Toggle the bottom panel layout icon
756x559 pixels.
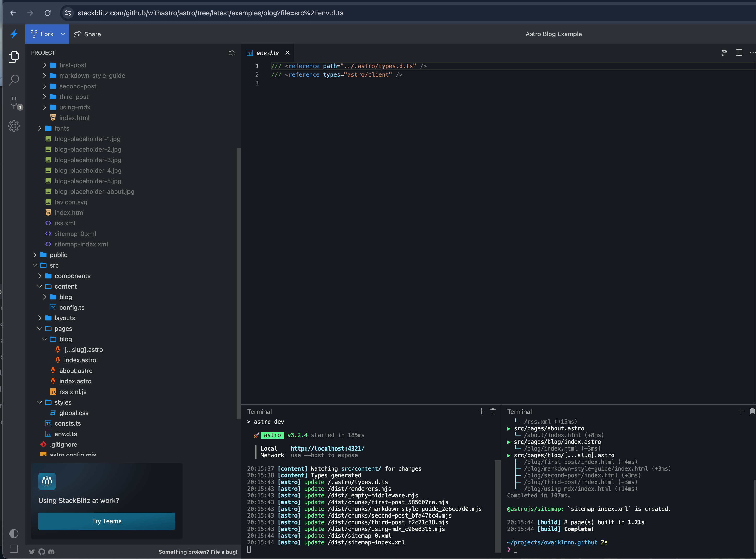point(14,548)
